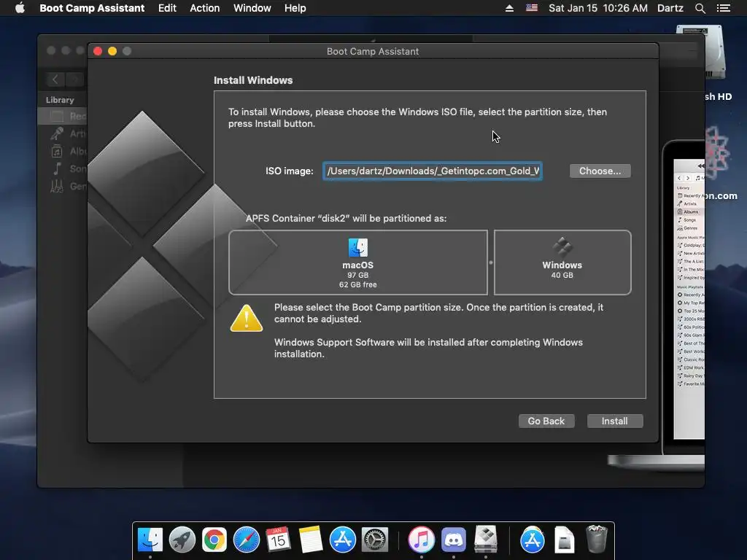
Task: Click the ISO image path field
Action: point(433,171)
